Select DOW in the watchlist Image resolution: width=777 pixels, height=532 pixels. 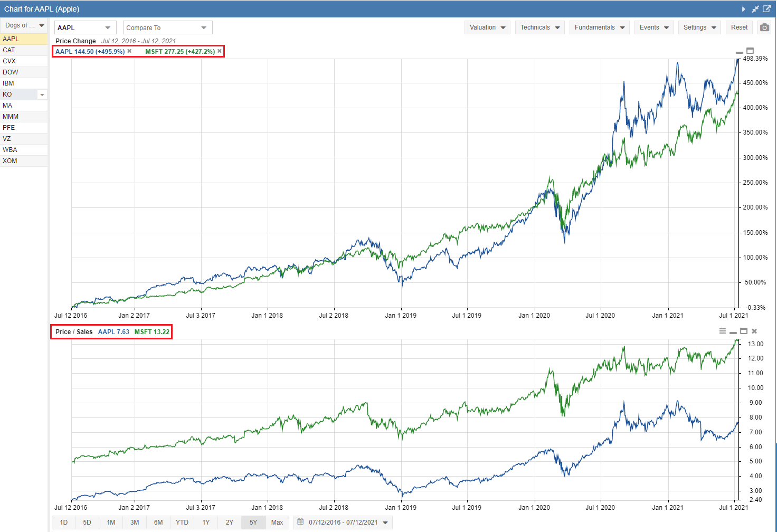(24, 72)
